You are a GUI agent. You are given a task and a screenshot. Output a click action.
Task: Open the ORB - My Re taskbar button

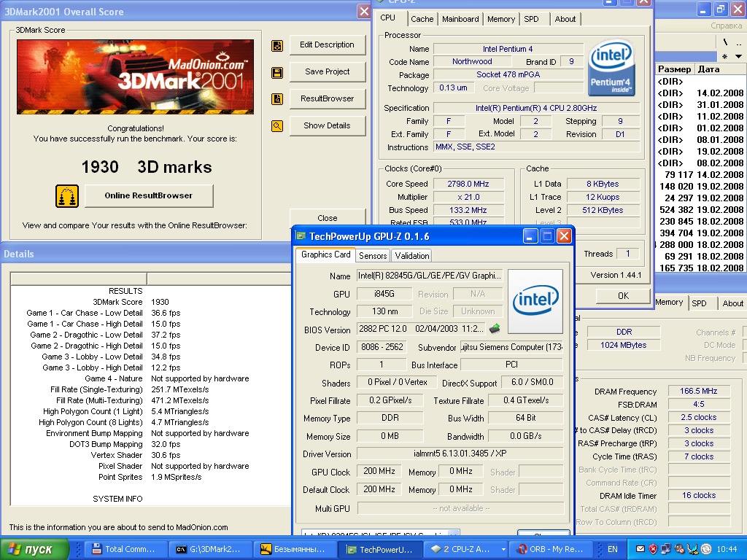(551, 549)
